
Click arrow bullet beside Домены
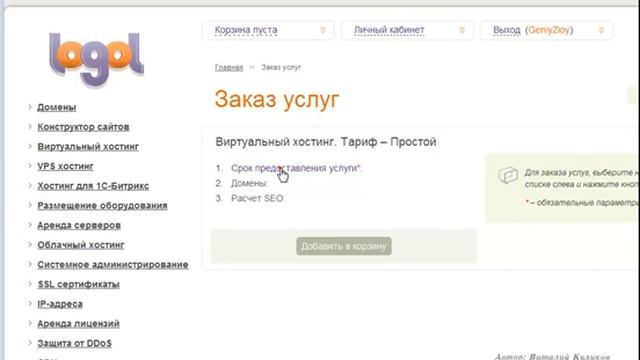(30, 107)
